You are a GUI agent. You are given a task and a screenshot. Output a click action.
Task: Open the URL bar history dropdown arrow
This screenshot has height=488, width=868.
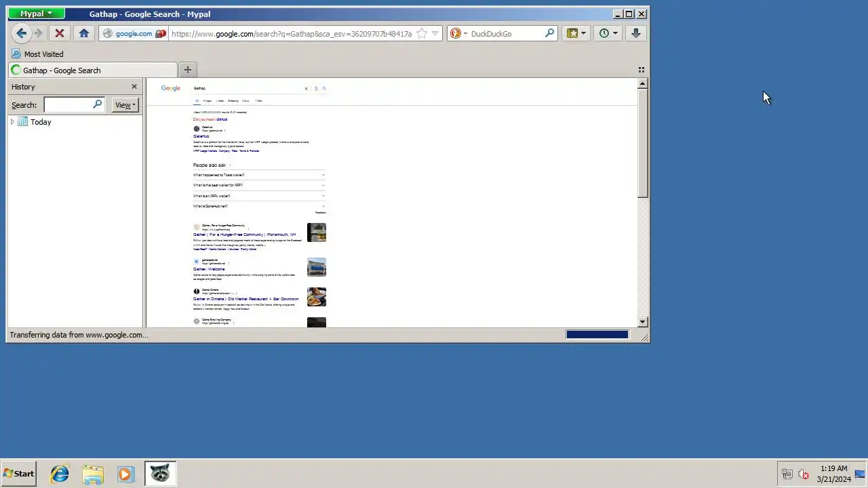coord(435,33)
